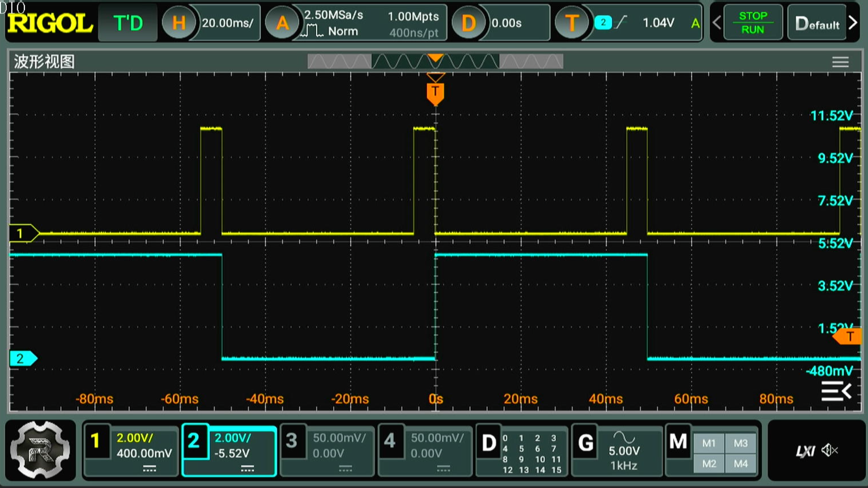Toggle the muted speaker sound icon
This screenshot has width=868, height=488.
pyautogui.click(x=830, y=450)
